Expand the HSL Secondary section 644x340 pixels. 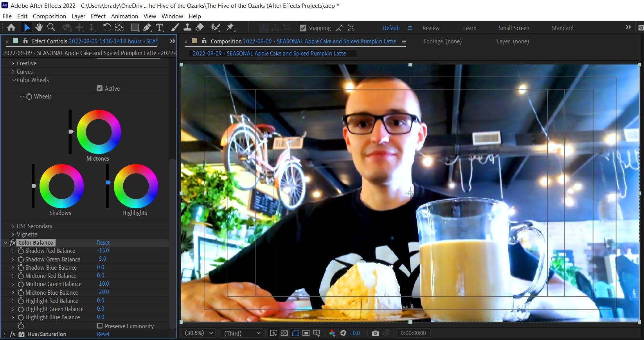(x=13, y=226)
